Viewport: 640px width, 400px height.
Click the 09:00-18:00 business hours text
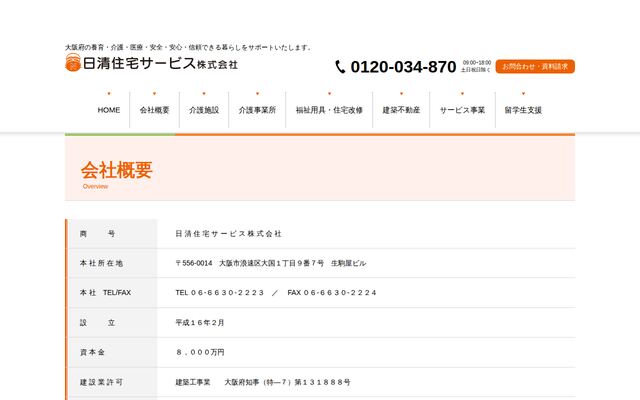point(477,63)
